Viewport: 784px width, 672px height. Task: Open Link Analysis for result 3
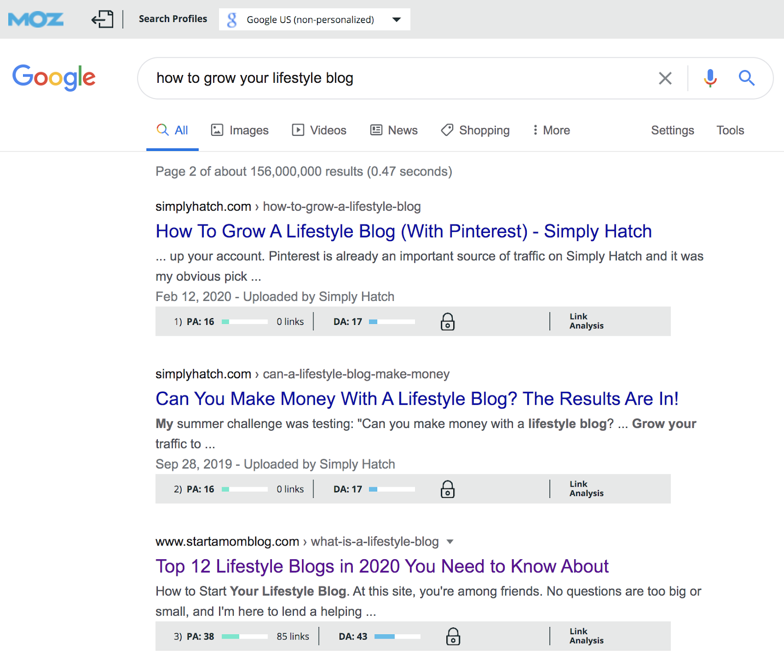586,636
